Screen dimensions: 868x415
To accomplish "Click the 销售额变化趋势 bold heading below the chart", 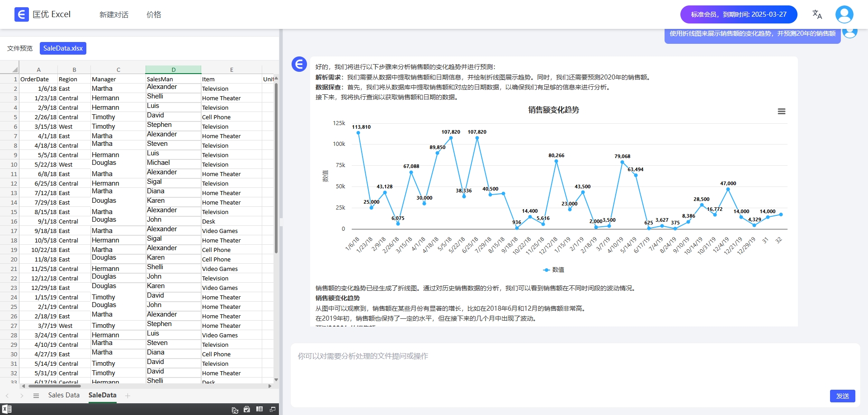I will 337,298.
